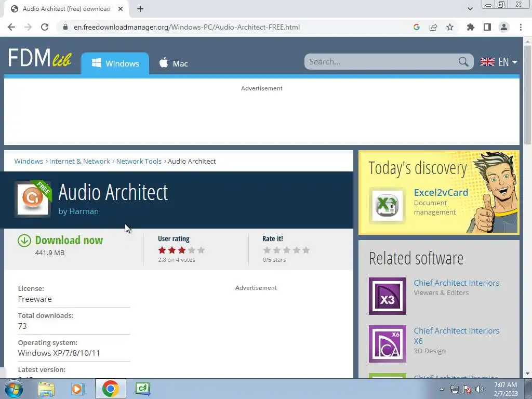Rate it one star
The width and height of the screenshot is (532, 399).
pos(267,250)
